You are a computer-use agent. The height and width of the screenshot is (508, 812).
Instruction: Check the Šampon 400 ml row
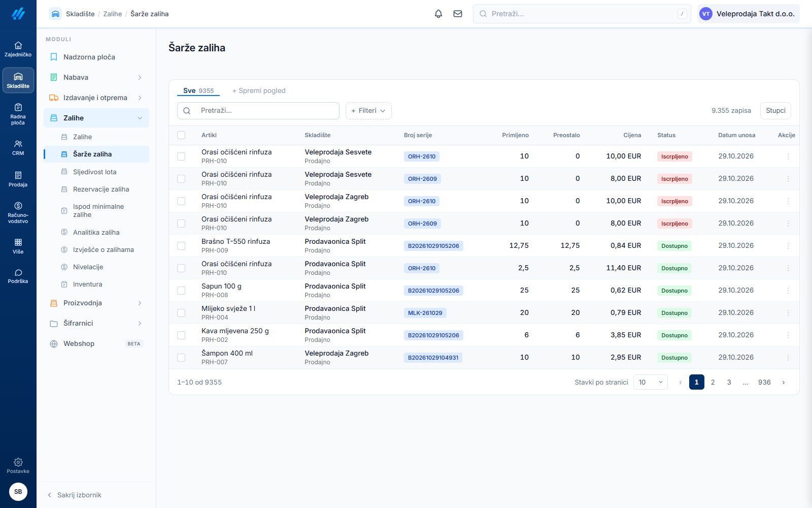click(181, 358)
